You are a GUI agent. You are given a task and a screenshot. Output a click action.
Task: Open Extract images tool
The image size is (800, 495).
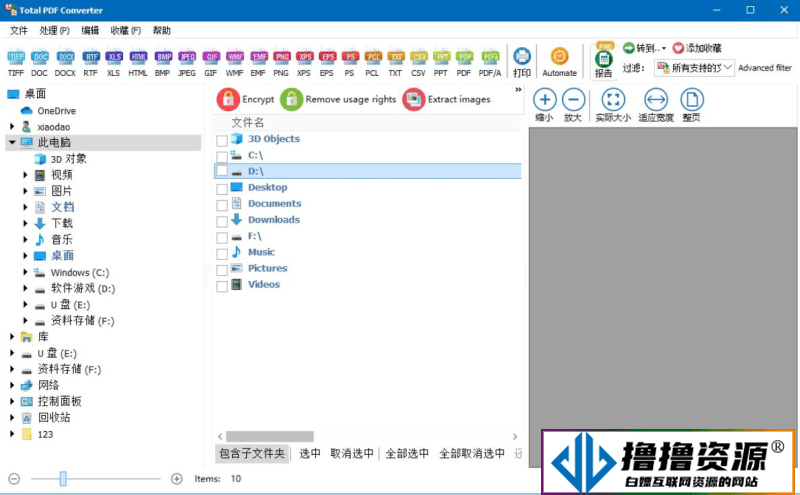coord(447,99)
